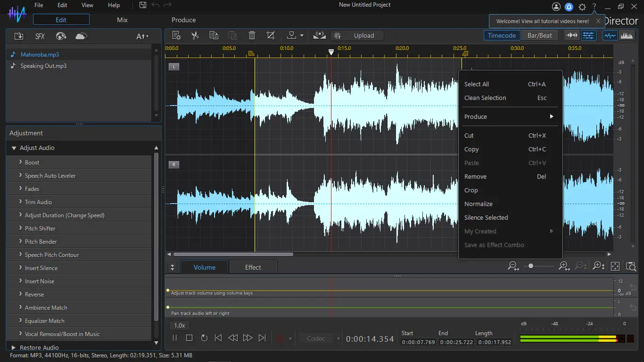This screenshot has width=644, height=362.
Task: Click the loop playback button
Action: click(x=204, y=338)
